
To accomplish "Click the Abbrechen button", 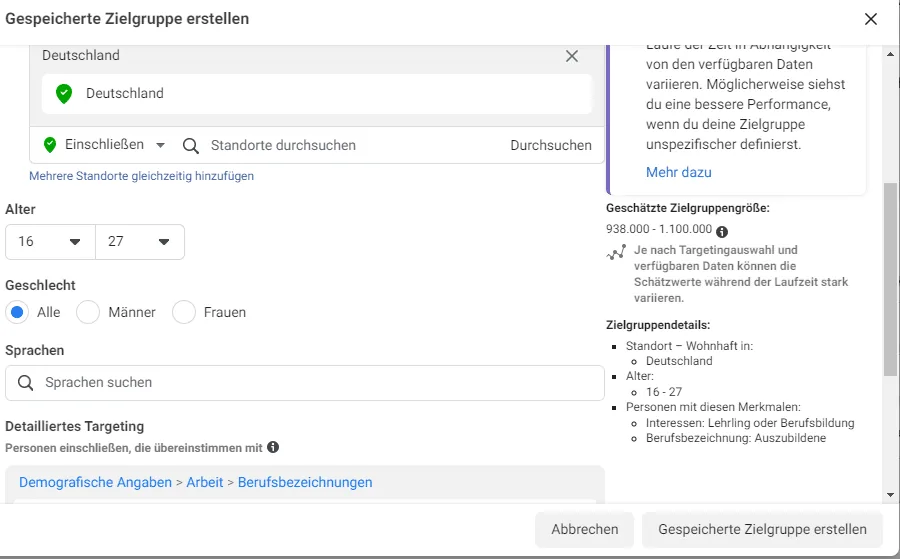I will (x=584, y=529).
